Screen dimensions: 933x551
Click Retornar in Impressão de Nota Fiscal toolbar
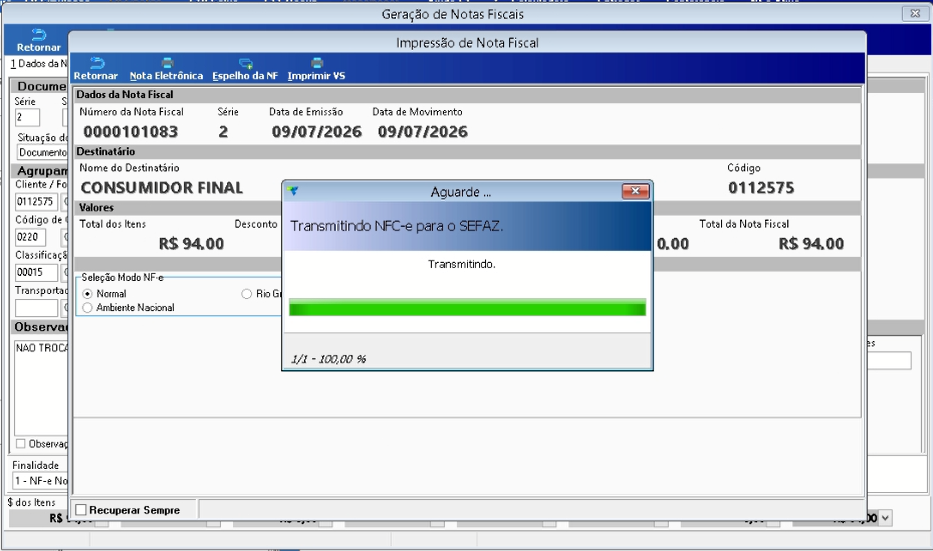[96, 69]
